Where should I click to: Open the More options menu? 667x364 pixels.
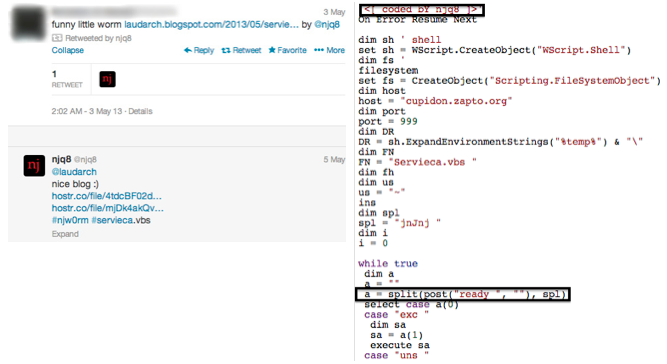click(x=329, y=50)
